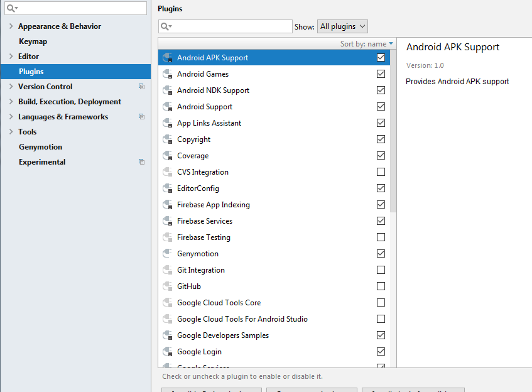Click the project-level icon beside Version Control
The image size is (532, 392).
click(141, 87)
